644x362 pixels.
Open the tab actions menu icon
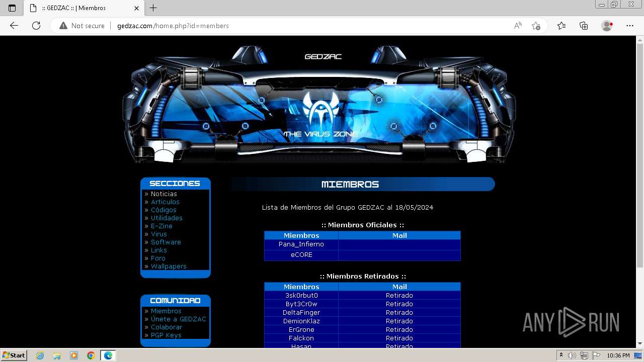pos(12,8)
